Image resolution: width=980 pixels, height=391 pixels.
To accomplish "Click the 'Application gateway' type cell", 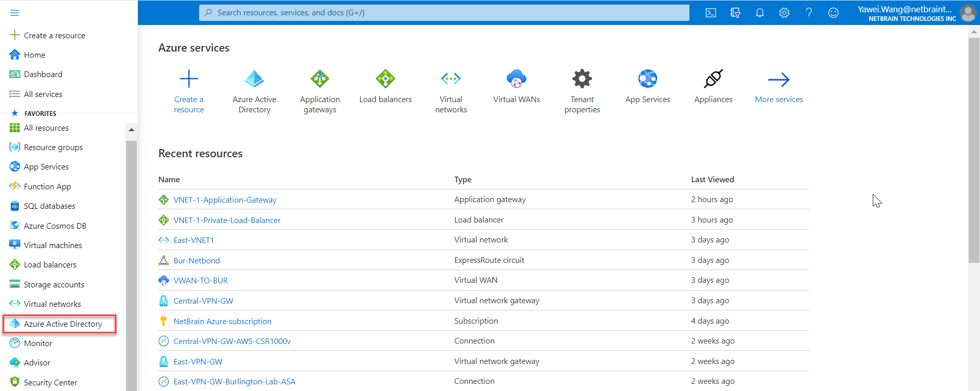I will [x=490, y=199].
